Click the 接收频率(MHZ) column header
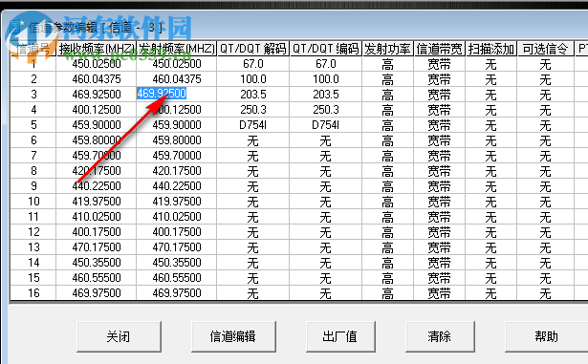Viewport: 588px width, 364px height. (96, 49)
